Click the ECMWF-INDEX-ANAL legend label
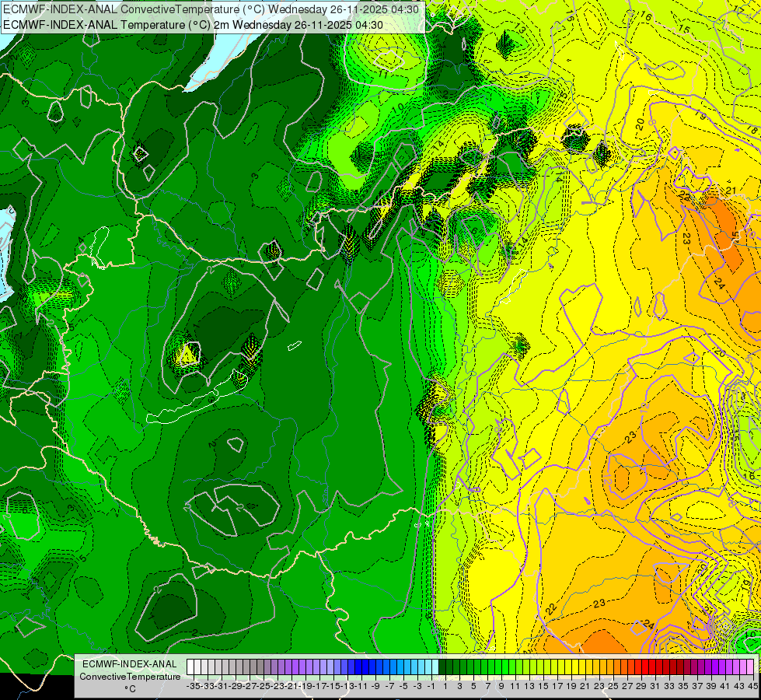The height and width of the screenshot is (700, 761). (x=130, y=664)
